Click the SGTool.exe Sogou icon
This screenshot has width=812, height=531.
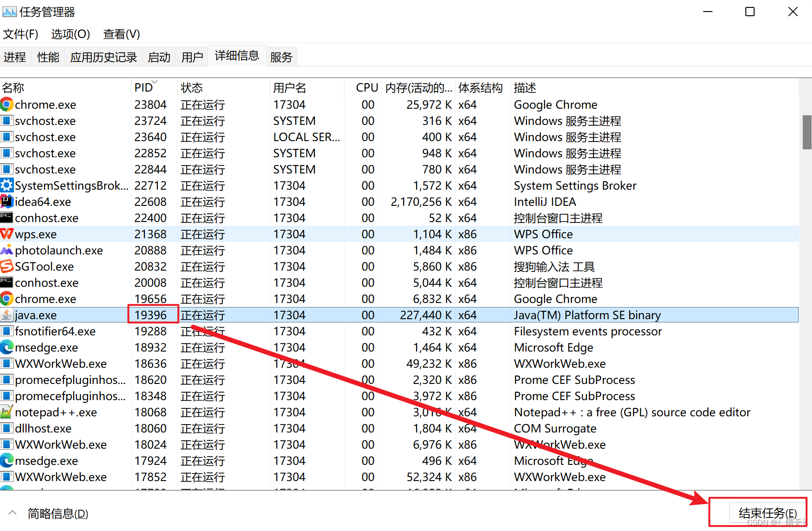(x=6, y=266)
